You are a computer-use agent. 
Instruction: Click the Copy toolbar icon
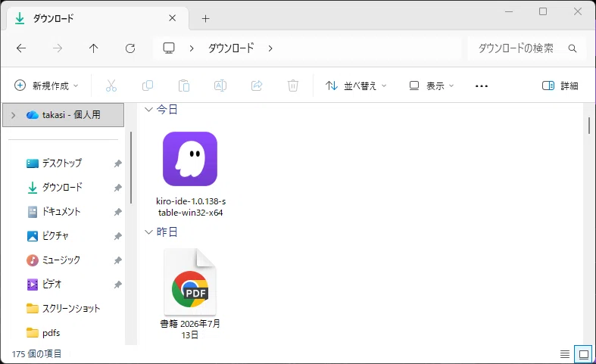148,86
